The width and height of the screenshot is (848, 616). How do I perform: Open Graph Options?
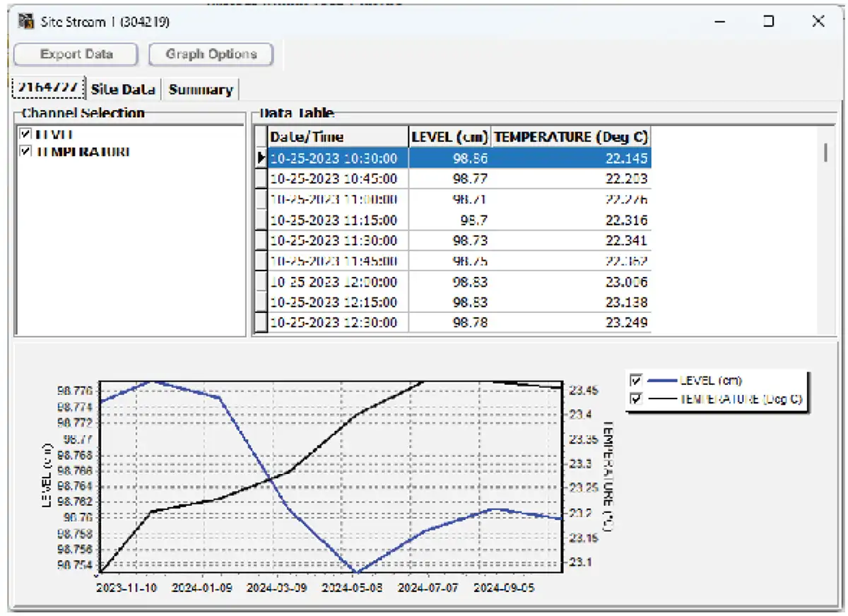click(x=210, y=54)
